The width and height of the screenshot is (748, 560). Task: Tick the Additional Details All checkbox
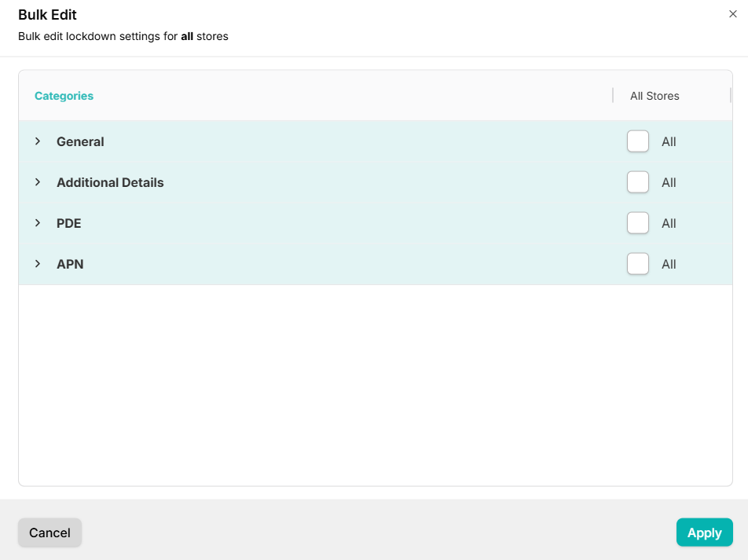click(x=637, y=182)
